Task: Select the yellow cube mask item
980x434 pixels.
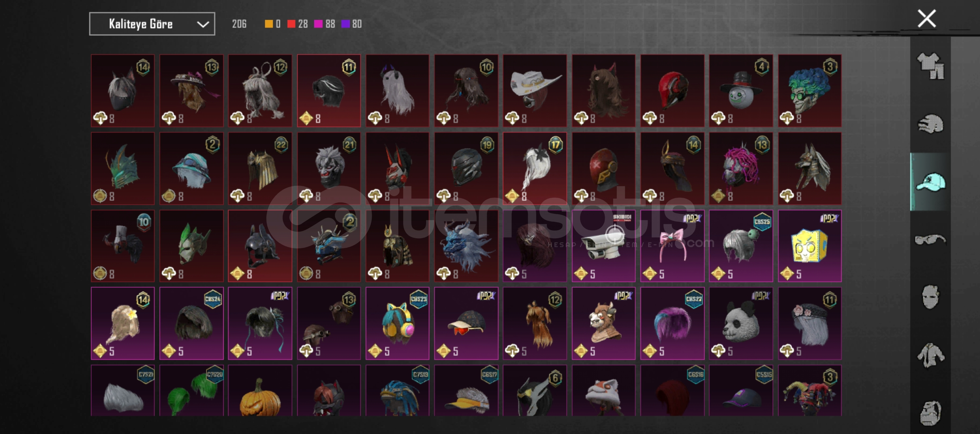Action: point(809,246)
